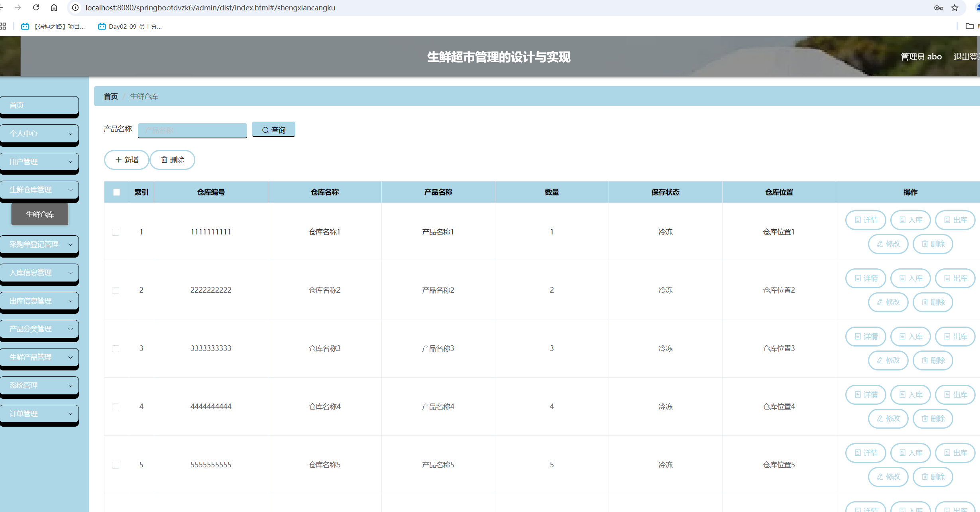Click 删除 for 仓库名称3 row

933,360
